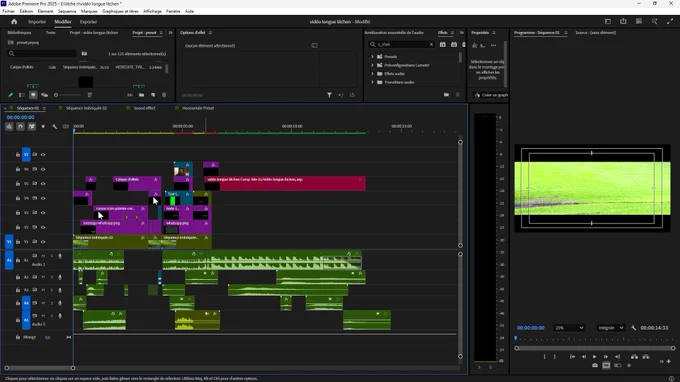Clear Effets panel search field
Screen dimensions: 680x382
click(x=431, y=44)
